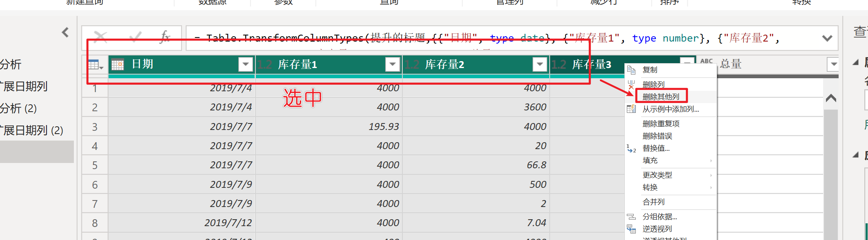Viewport: 868px width, 240px height.
Task: Click the ABC type icon for 总量 column
Action: 706,62
